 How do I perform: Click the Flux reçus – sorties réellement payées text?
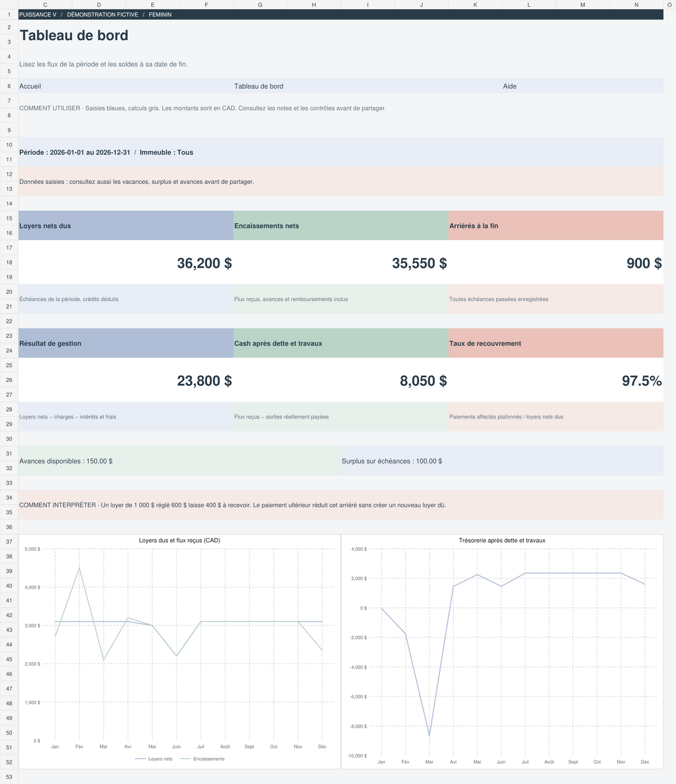[282, 417]
